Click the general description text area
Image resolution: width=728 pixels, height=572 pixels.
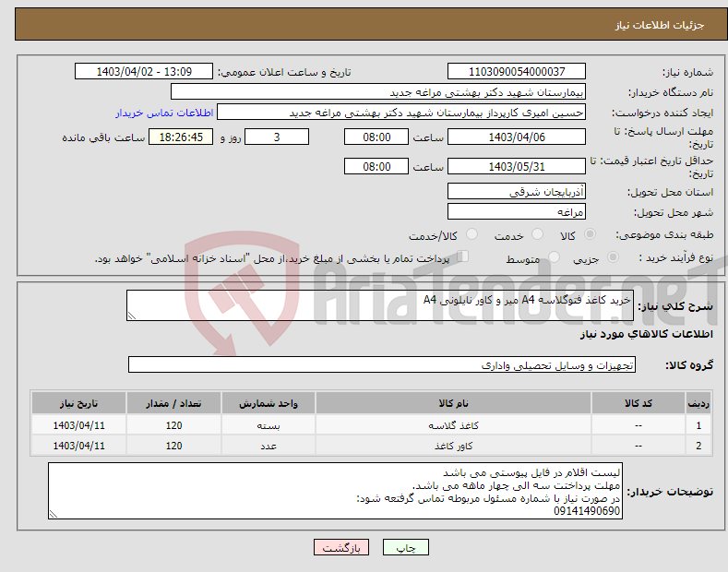(x=380, y=305)
